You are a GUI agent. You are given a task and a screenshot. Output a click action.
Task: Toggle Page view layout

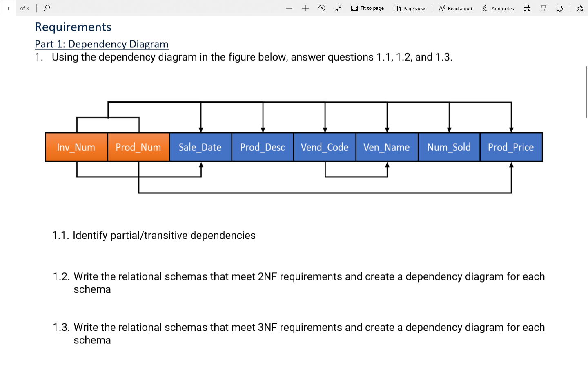[410, 8]
